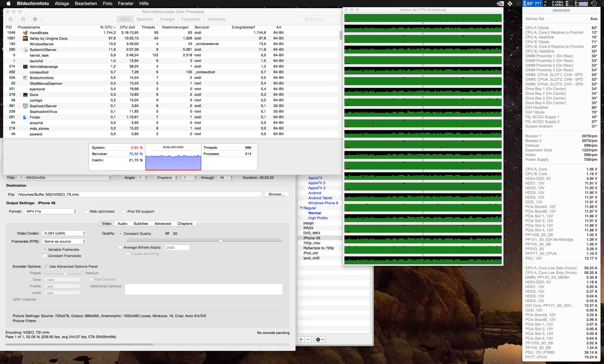Switch to the Festplatte tab

[191, 19]
